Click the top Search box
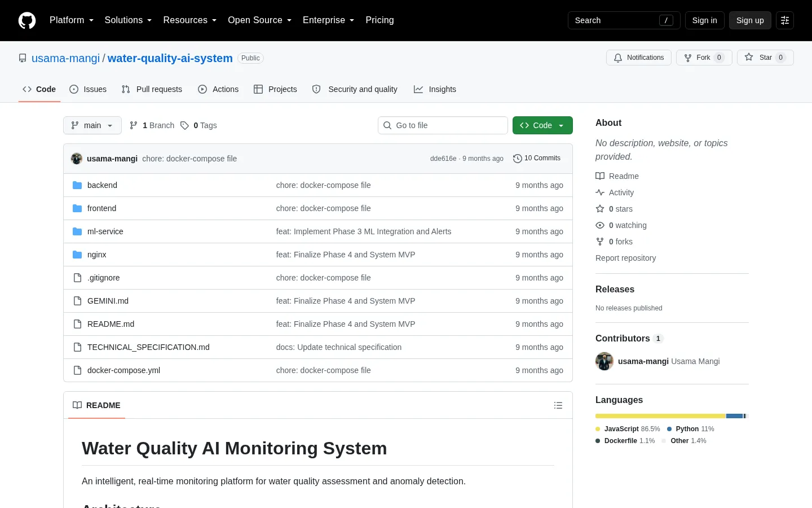 [x=624, y=20]
